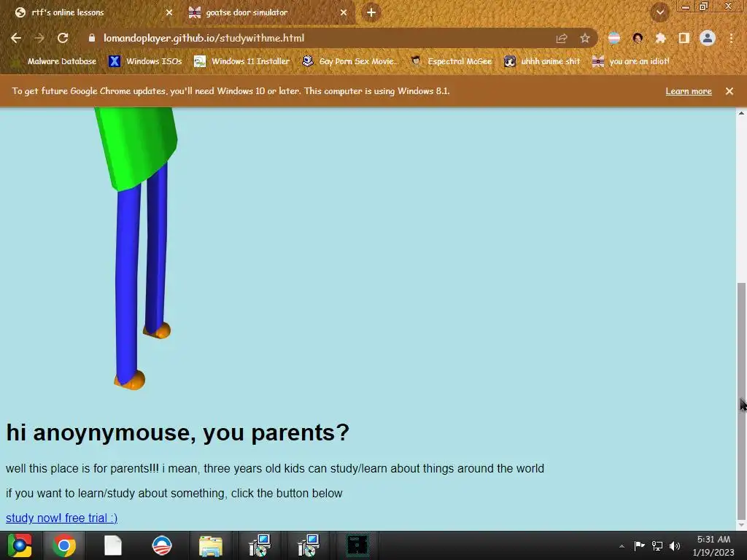Open the "you are an idiot!" bookmark

point(630,61)
